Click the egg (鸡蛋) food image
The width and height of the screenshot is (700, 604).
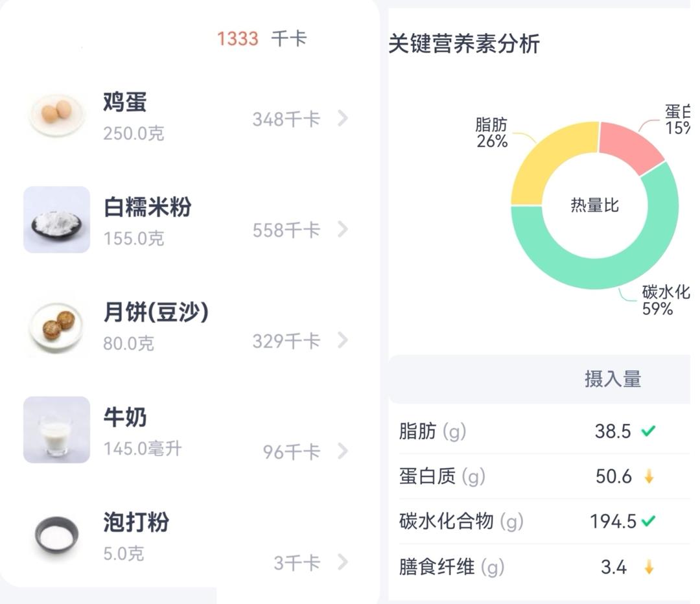click(x=56, y=115)
